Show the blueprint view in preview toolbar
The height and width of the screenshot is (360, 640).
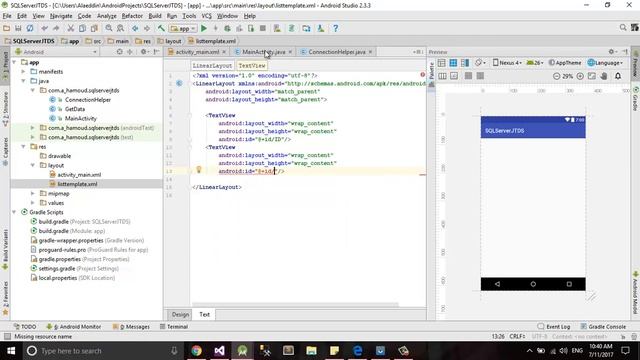tap(453, 63)
